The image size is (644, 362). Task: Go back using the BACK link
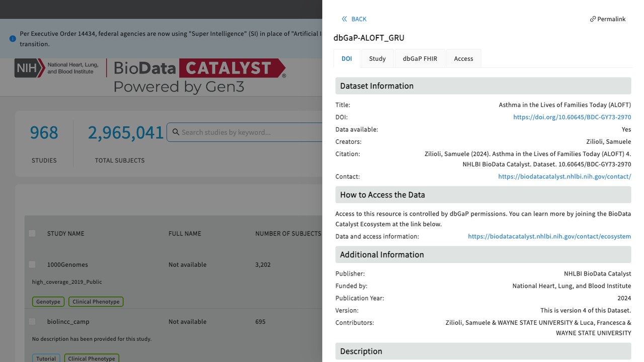coord(354,19)
